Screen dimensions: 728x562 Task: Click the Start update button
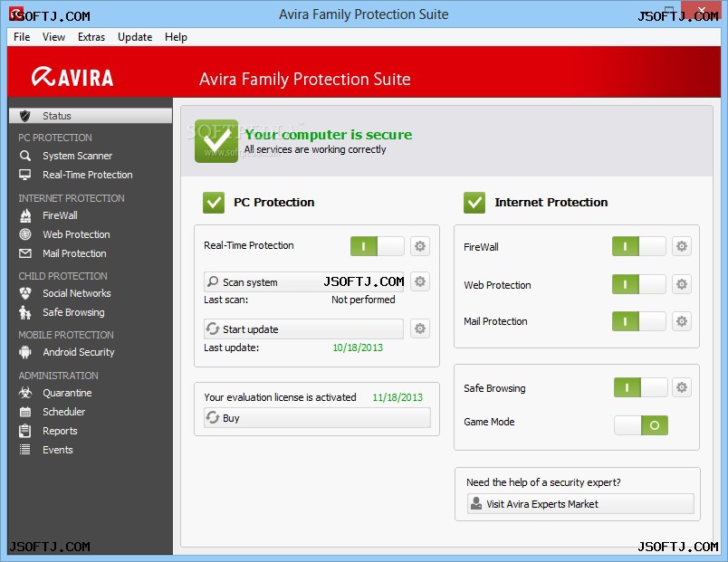click(x=303, y=329)
